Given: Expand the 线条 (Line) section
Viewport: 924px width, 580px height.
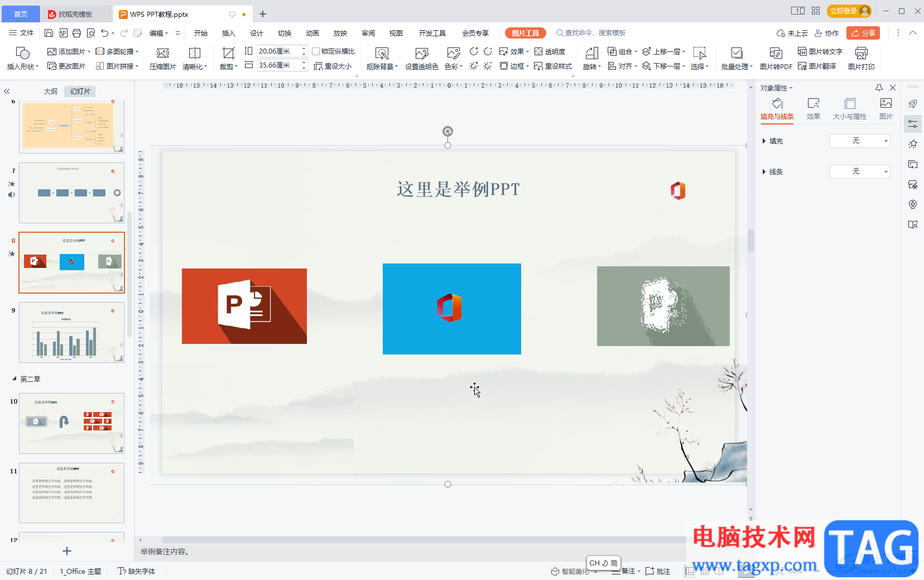Looking at the screenshot, I should point(764,172).
